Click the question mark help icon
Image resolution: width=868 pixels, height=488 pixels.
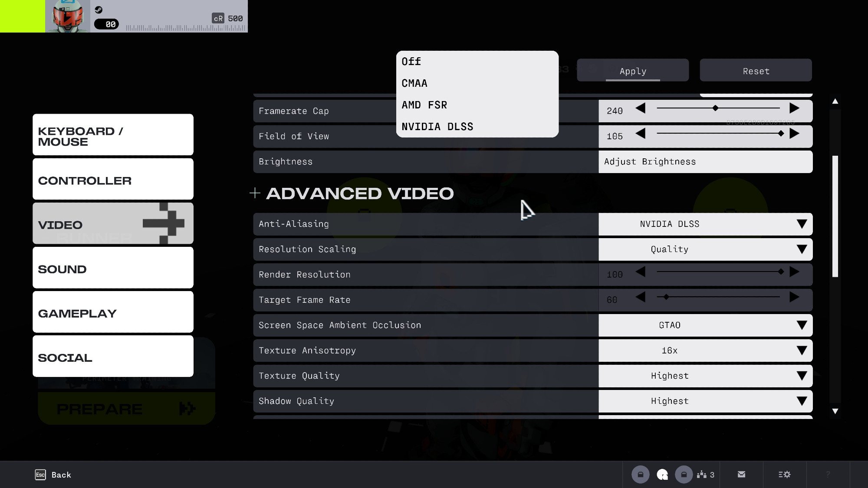[828, 475]
